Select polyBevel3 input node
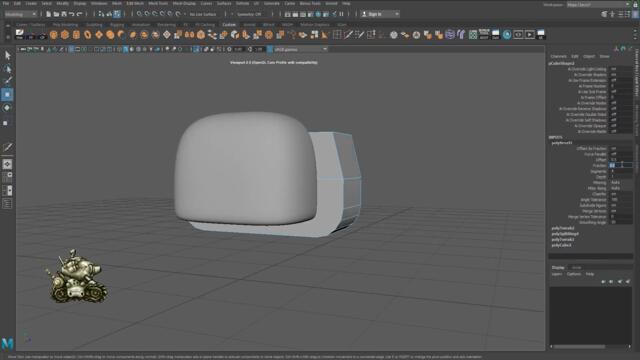Image resolution: width=640 pixels, height=360 pixels. (562, 143)
